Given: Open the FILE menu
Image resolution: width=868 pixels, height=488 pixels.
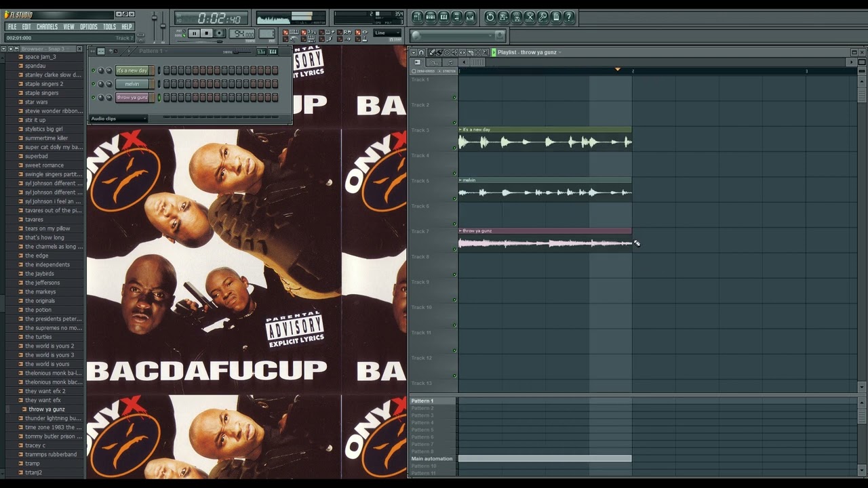Looking at the screenshot, I should 12,27.
